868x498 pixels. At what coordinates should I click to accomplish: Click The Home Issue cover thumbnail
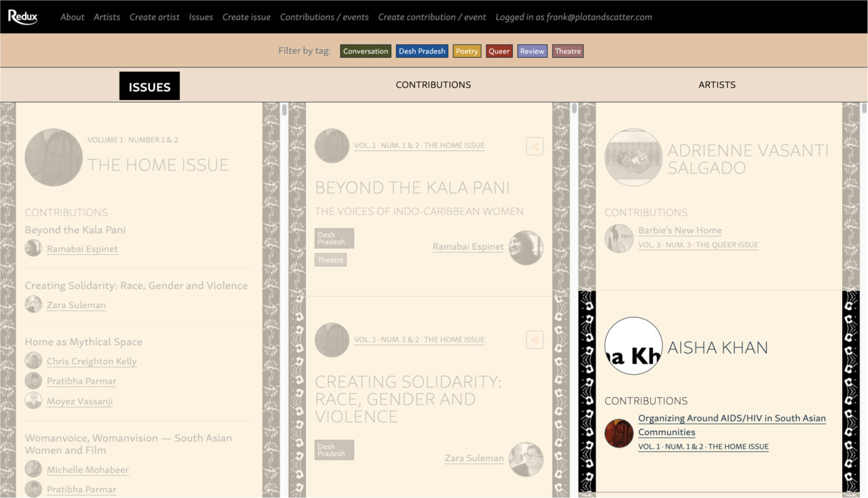click(x=53, y=157)
